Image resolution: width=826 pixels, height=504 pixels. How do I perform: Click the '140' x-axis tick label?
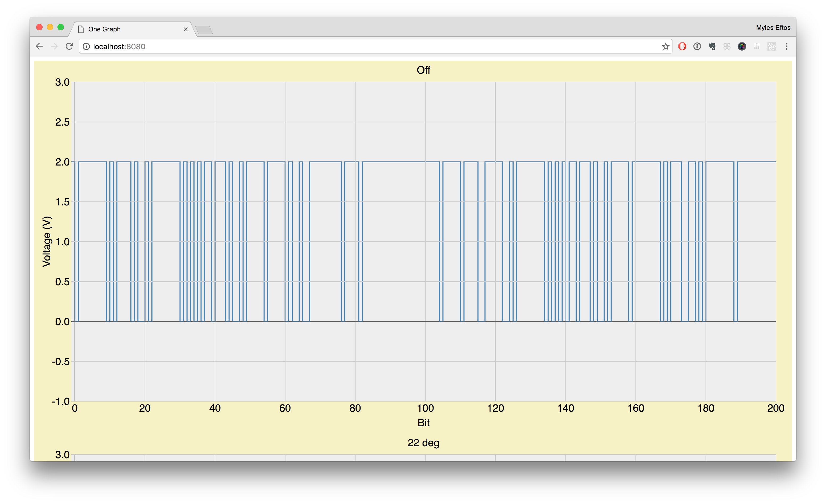[565, 408]
